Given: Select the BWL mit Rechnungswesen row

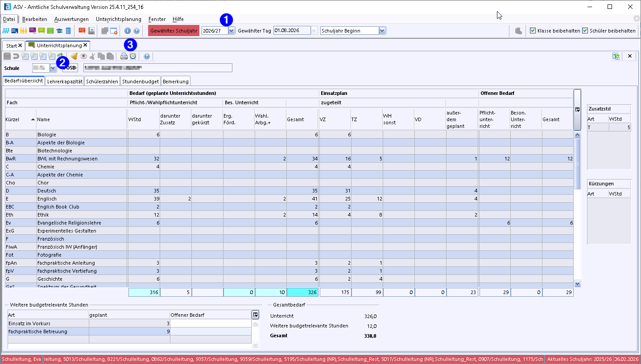Looking at the screenshot, I should 67,159.
